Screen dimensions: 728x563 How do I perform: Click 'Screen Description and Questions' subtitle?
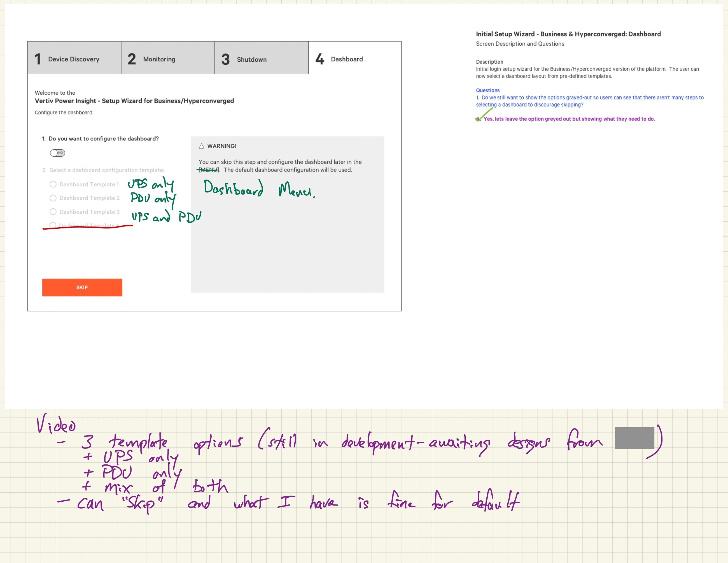520,44
